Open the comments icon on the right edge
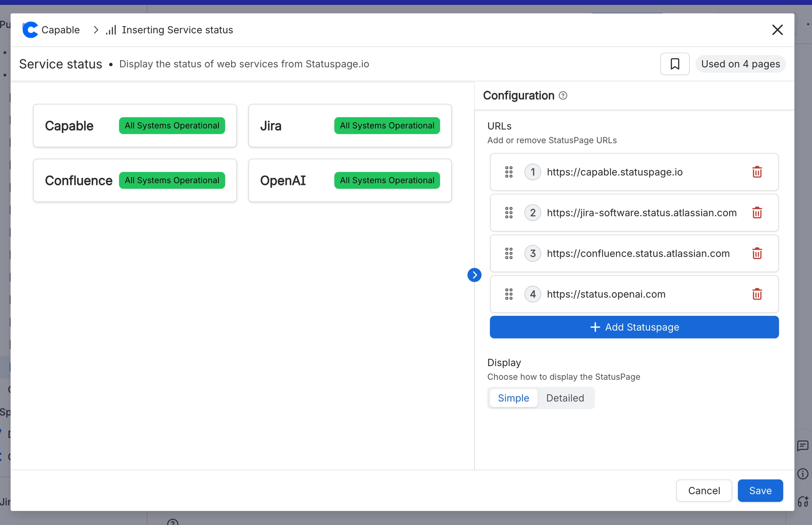This screenshot has height=525, width=812. [803, 446]
